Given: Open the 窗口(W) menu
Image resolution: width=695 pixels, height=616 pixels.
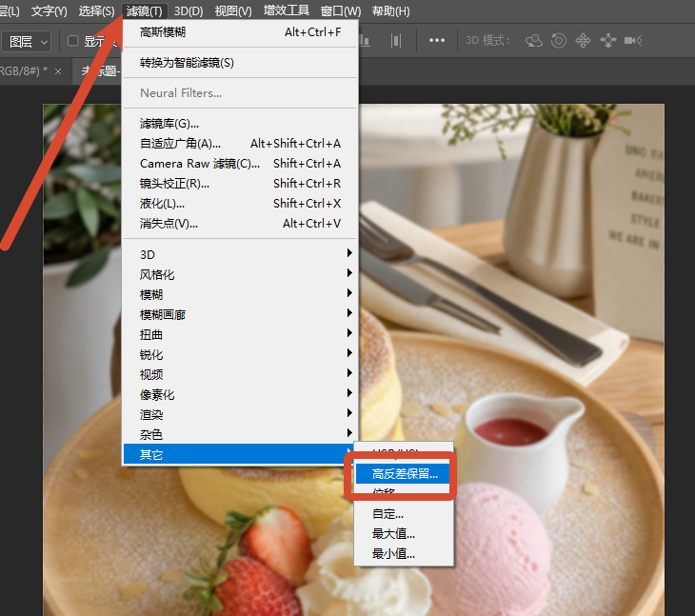Looking at the screenshot, I should click(x=341, y=10).
